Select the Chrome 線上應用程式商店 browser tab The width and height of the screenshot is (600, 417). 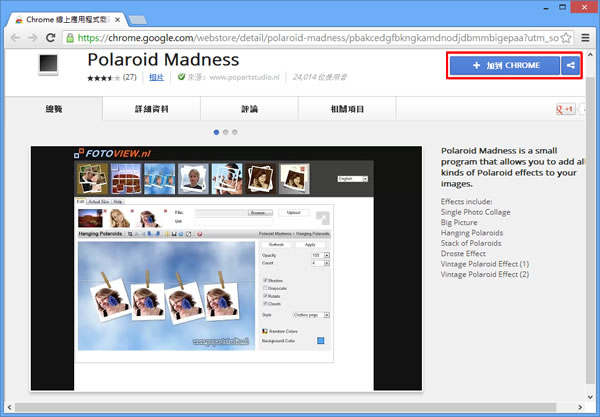click(67, 20)
